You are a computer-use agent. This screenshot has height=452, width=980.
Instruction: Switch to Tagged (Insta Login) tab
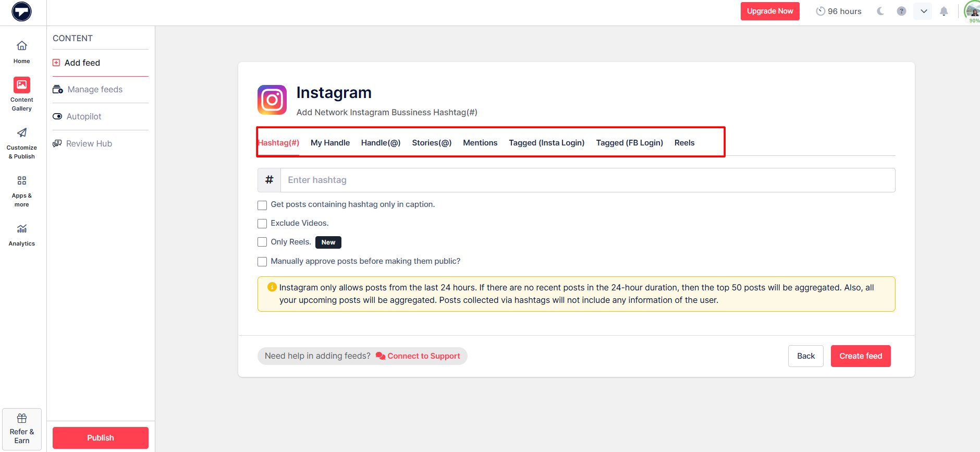pos(547,142)
